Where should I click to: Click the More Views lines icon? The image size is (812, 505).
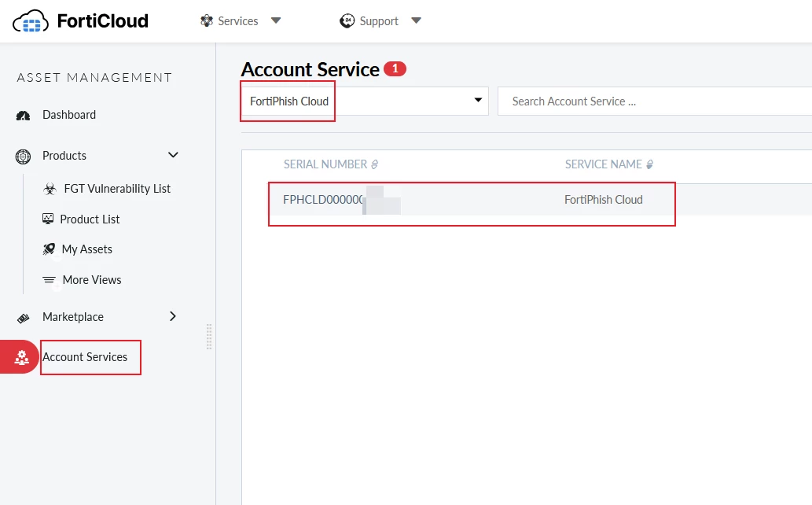tap(50, 280)
